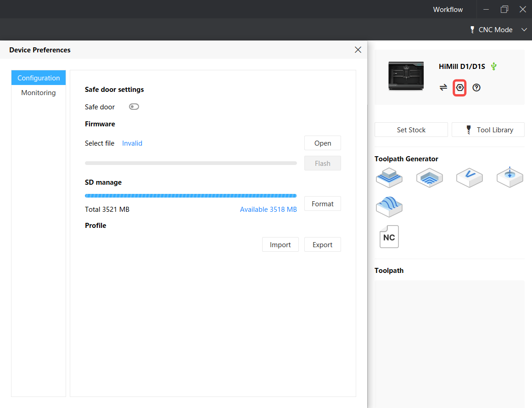Select the V-carve toolpath generator
Viewport: 532px width, 408px height.
pos(469,177)
